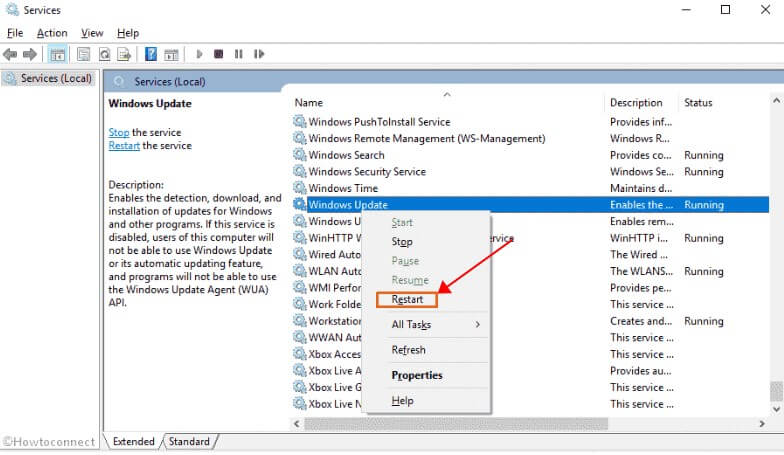The image size is (784, 455).
Task: Click the Stop the service link
Action: 118,132
